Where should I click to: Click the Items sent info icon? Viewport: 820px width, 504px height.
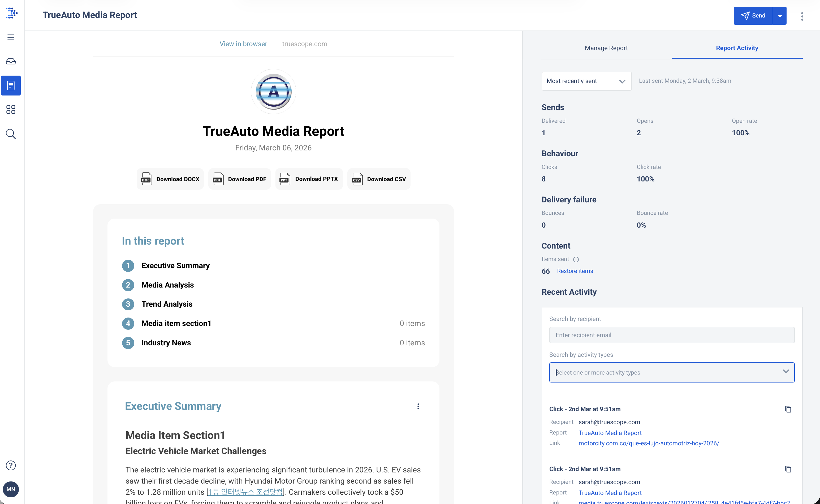pyautogui.click(x=576, y=259)
